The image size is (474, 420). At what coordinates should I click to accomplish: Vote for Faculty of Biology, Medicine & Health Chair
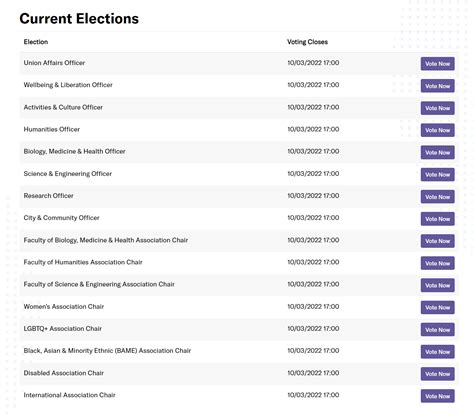coord(437,241)
